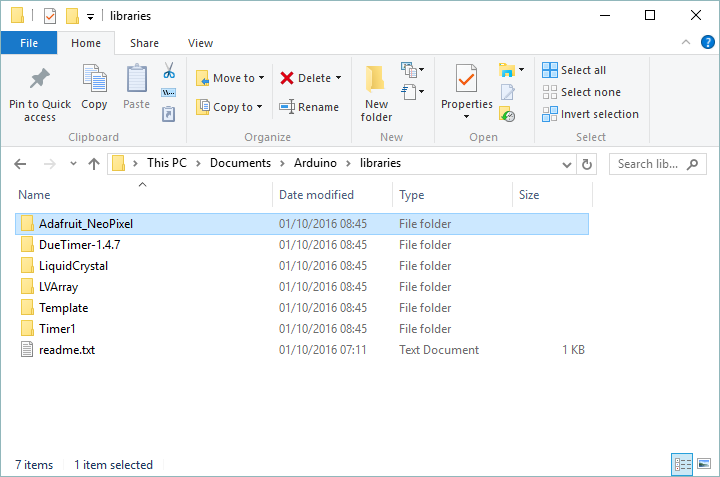
Task: Expand the Properties dropdown arrow
Action: (x=467, y=117)
